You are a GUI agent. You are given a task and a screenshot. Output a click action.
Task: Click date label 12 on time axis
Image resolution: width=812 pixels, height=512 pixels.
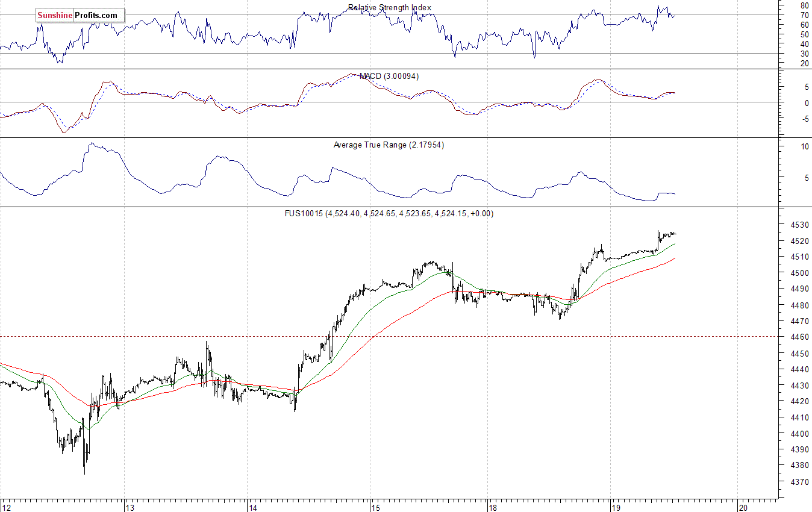(6, 507)
